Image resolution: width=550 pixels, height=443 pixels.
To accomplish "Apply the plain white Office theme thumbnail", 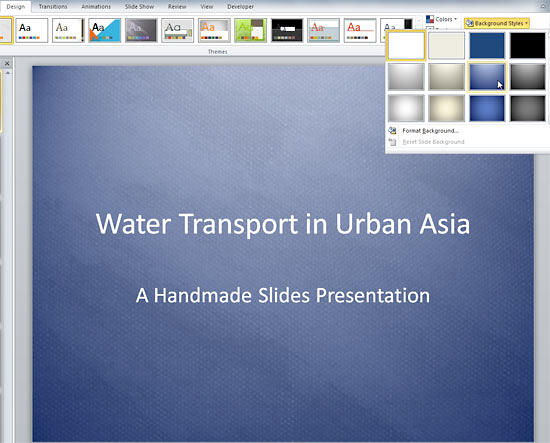I will [x=32, y=31].
